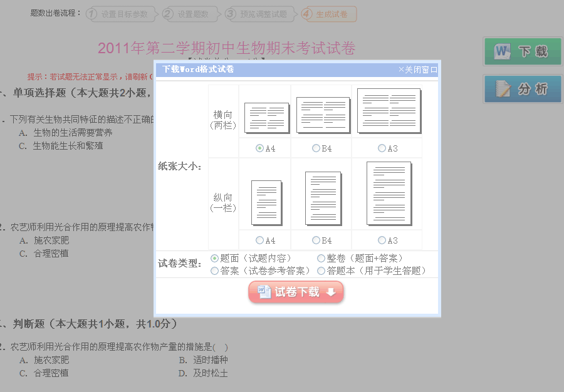The width and height of the screenshot is (564, 392).
Task: Select the landscape A4 radio button
Action: (259, 148)
